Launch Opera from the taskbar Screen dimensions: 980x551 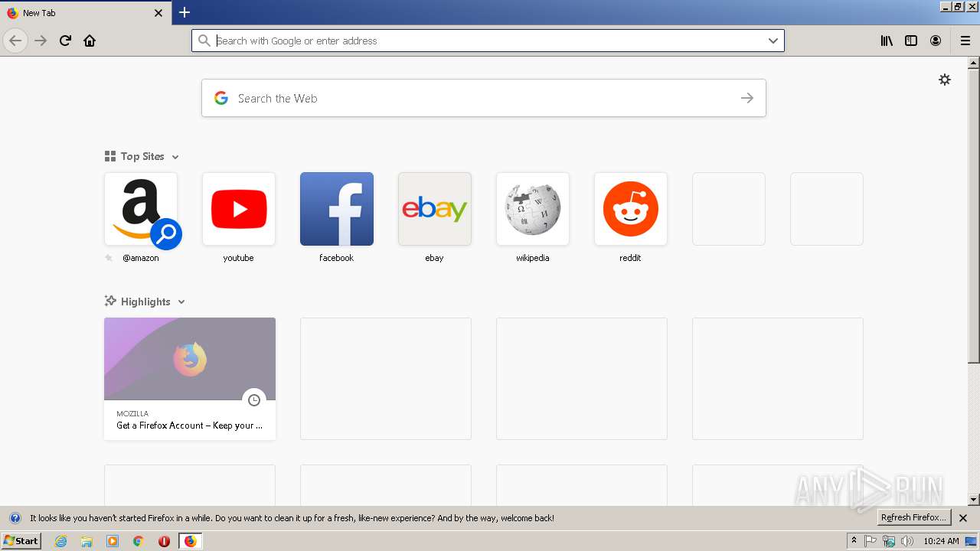[x=164, y=541]
